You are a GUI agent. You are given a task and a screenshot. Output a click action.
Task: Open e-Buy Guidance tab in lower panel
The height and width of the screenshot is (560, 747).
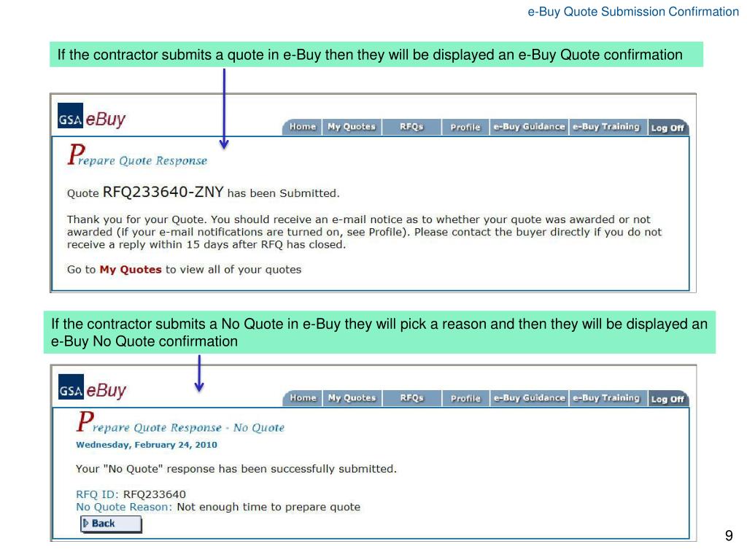[x=530, y=398]
